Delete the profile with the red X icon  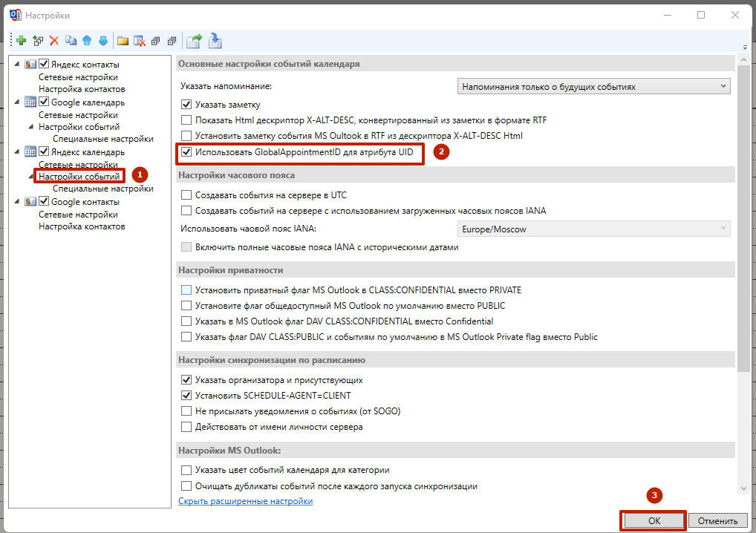point(54,41)
